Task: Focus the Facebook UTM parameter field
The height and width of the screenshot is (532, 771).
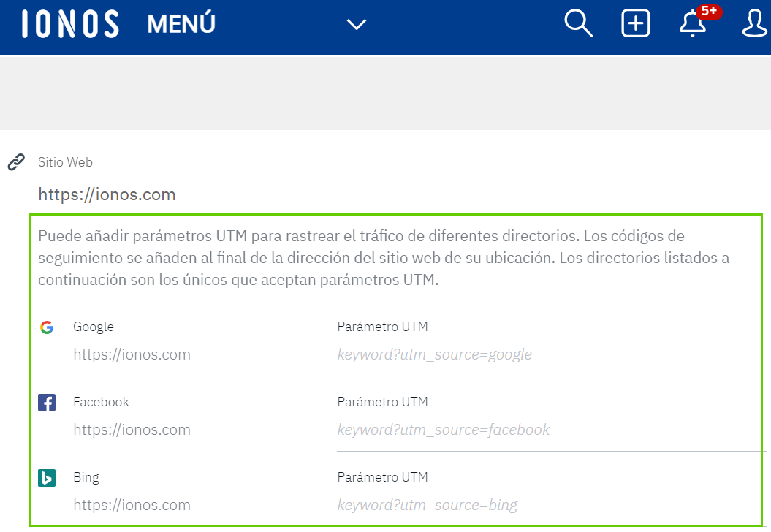Action: (552, 430)
